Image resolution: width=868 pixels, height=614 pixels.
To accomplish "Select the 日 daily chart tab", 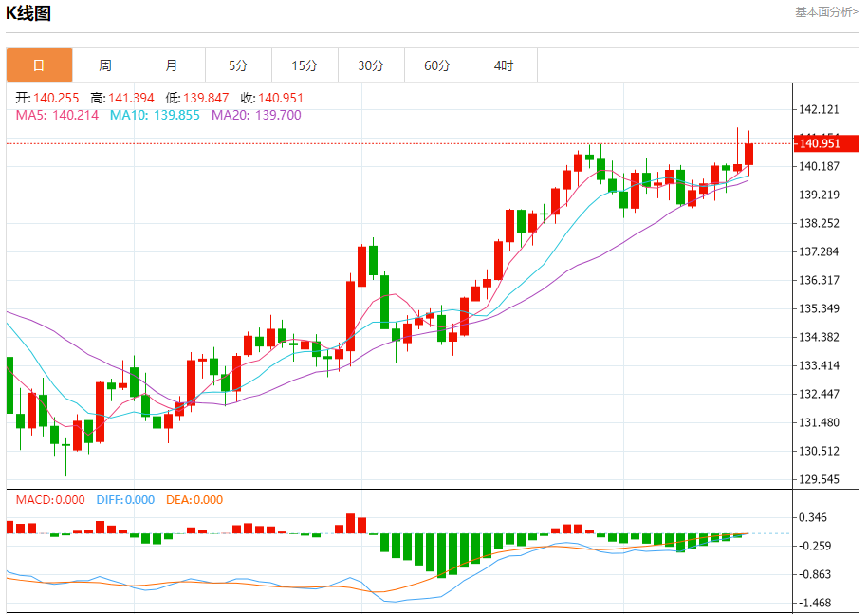I will [39, 65].
